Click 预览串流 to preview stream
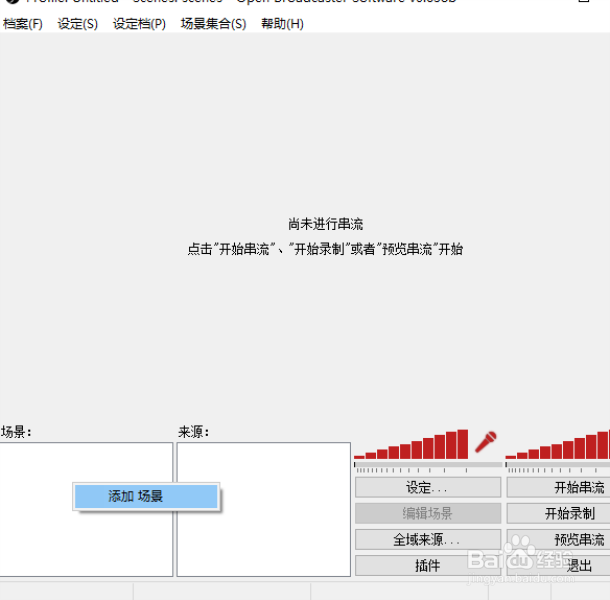 (x=558, y=539)
